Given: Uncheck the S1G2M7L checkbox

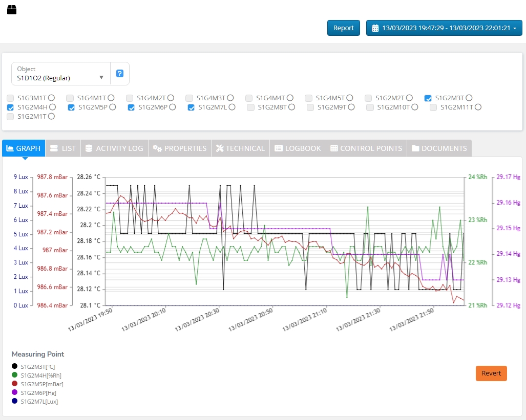Looking at the screenshot, I should [191, 107].
